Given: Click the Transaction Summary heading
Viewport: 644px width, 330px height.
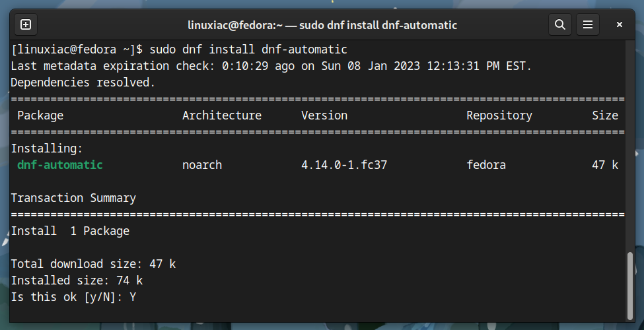Looking at the screenshot, I should tap(73, 198).
